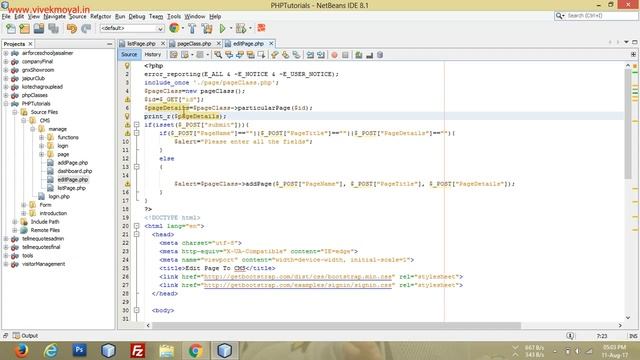This screenshot has width=640, height=360.
Task: Collapse the if(isset) code fold on line 8
Action: click(136, 124)
